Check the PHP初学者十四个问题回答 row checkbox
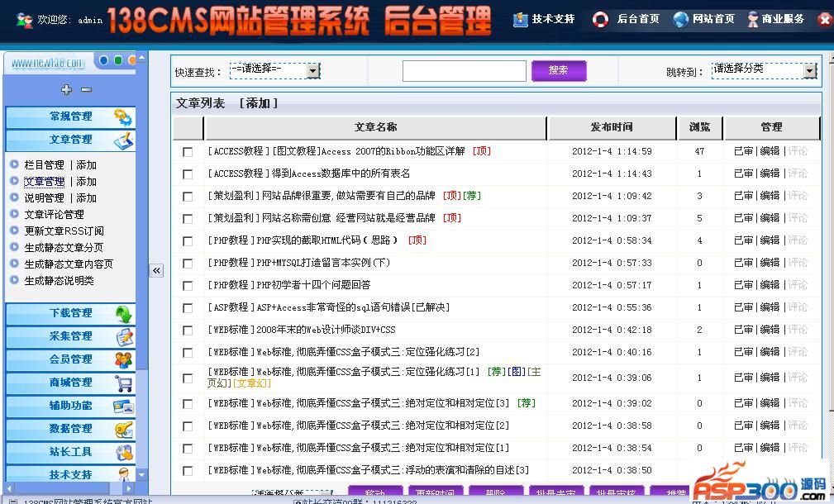The width and height of the screenshot is (834, 504). click(x=188, y=286)
